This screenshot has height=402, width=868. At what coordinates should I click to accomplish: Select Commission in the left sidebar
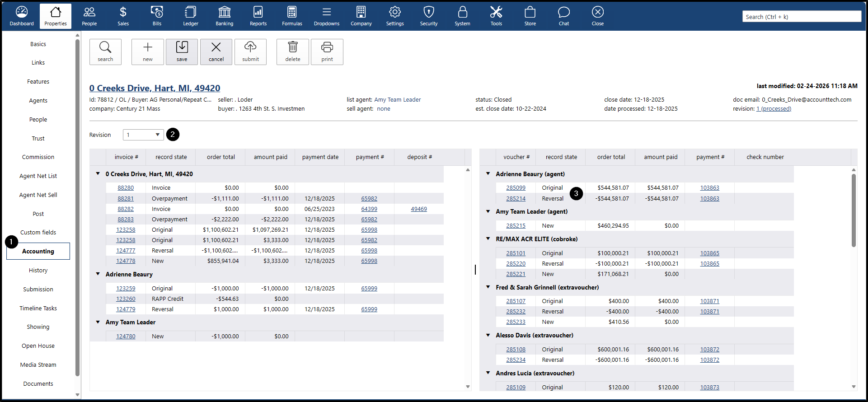(38, 157)
